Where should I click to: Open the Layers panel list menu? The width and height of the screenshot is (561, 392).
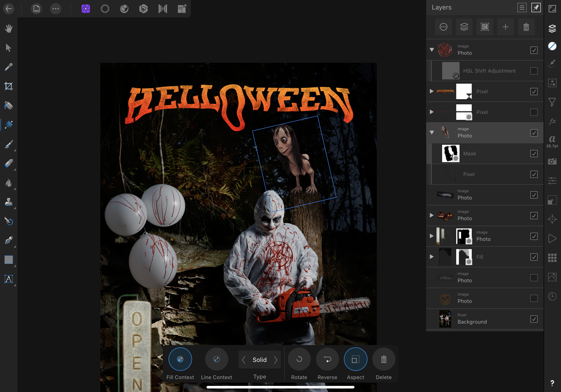click(x=522, y=8)
